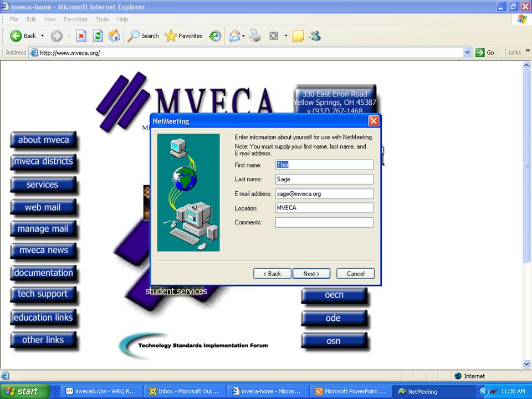Open the mveca districts page button

click(43, 161)
